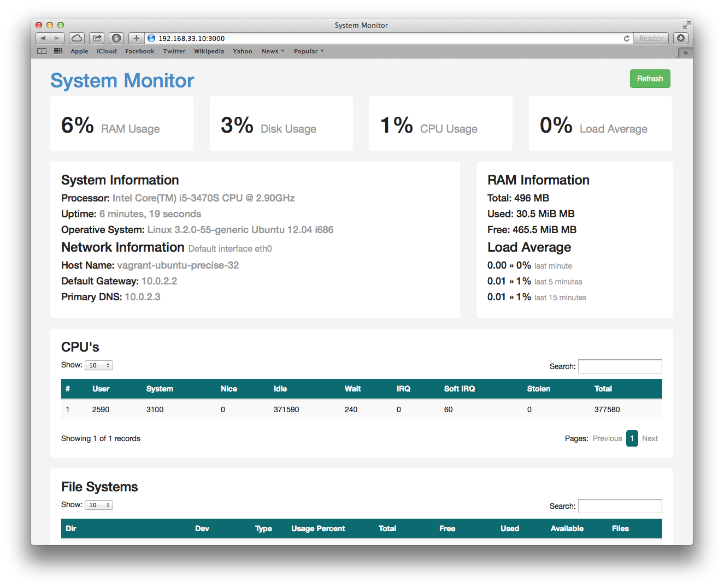
Task: Open the Apple bookmark
Action: (x=79, y=51)
